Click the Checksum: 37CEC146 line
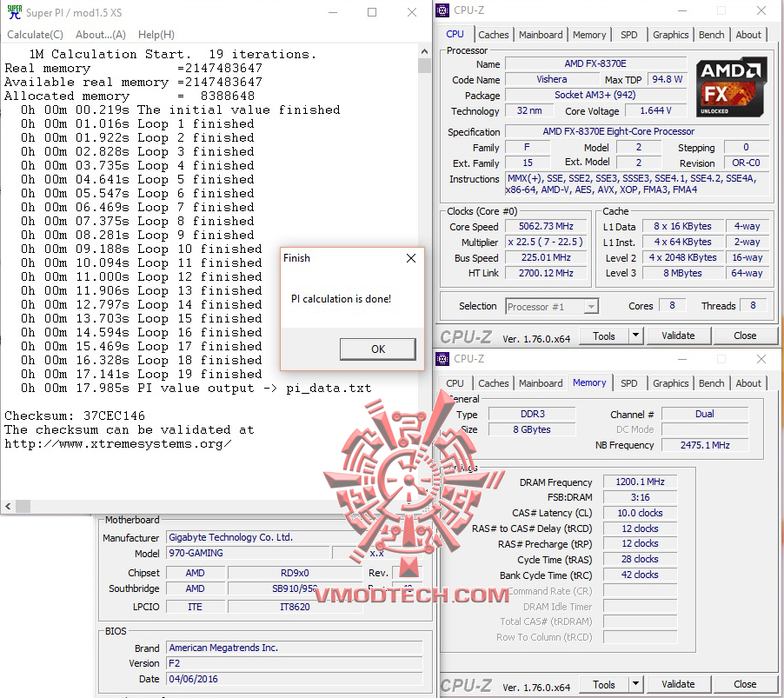Image resolution: width=784 pixels, height=698 pixels. point(75,415)
